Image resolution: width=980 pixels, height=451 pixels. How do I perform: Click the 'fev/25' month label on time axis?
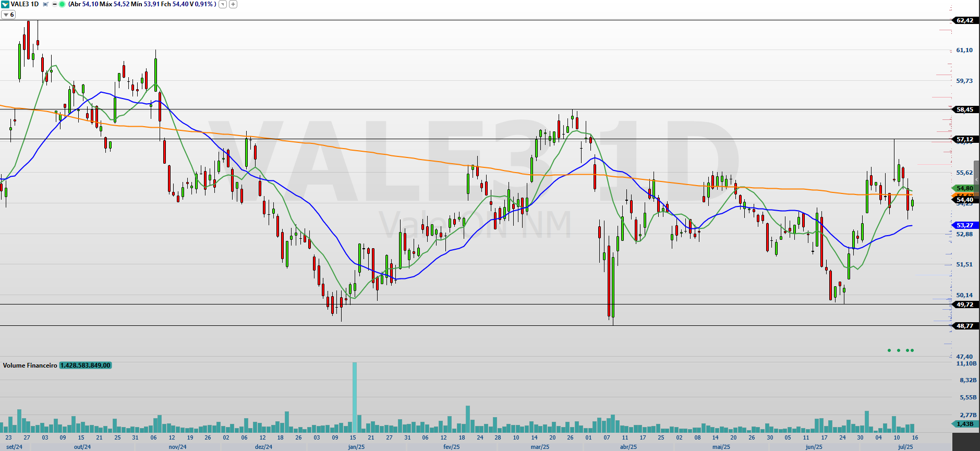(x=452, y=447)
